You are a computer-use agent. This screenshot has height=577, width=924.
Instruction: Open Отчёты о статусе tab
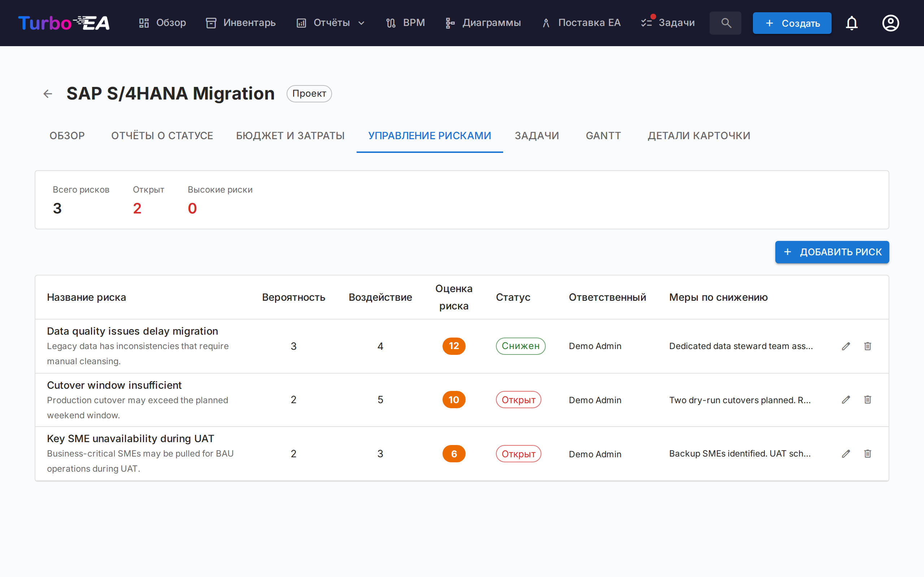click(162, 136)
